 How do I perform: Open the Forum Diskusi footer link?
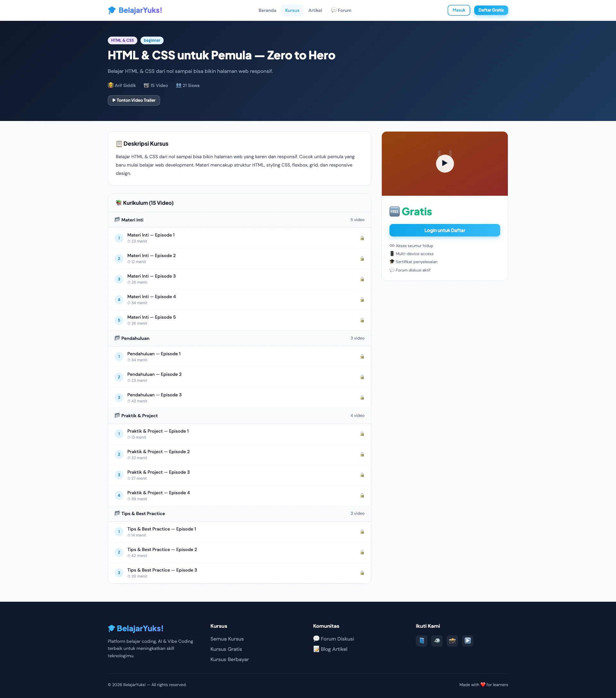click(333, 639)
